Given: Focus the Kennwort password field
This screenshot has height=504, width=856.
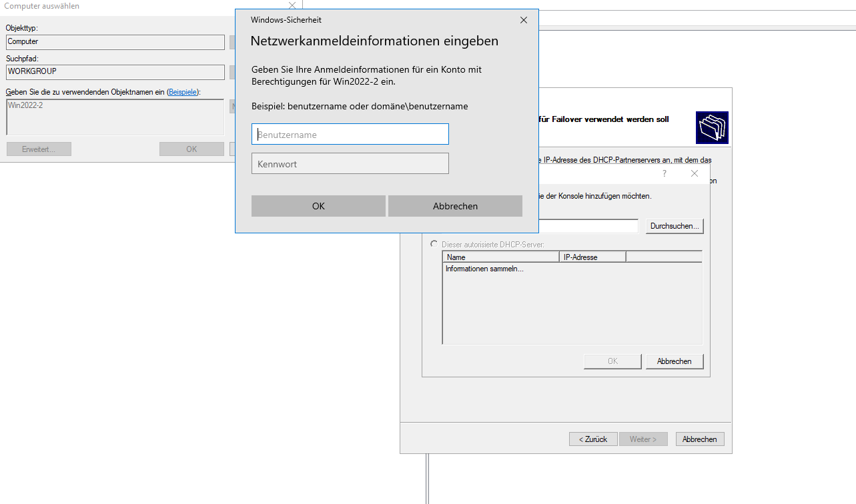Looking at the screenshot, I should pyautogui.click(x=350, y=163).
